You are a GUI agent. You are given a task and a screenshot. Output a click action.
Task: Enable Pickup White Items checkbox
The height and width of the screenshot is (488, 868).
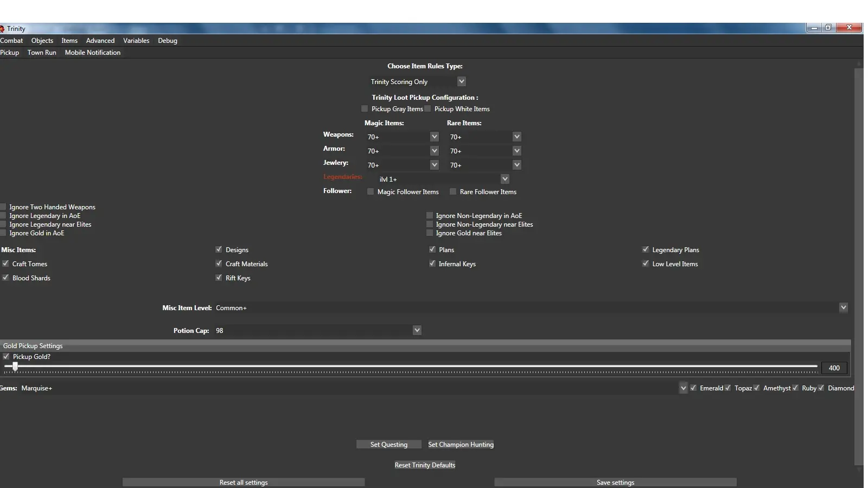pyautogui.click(x=427, y=109)
